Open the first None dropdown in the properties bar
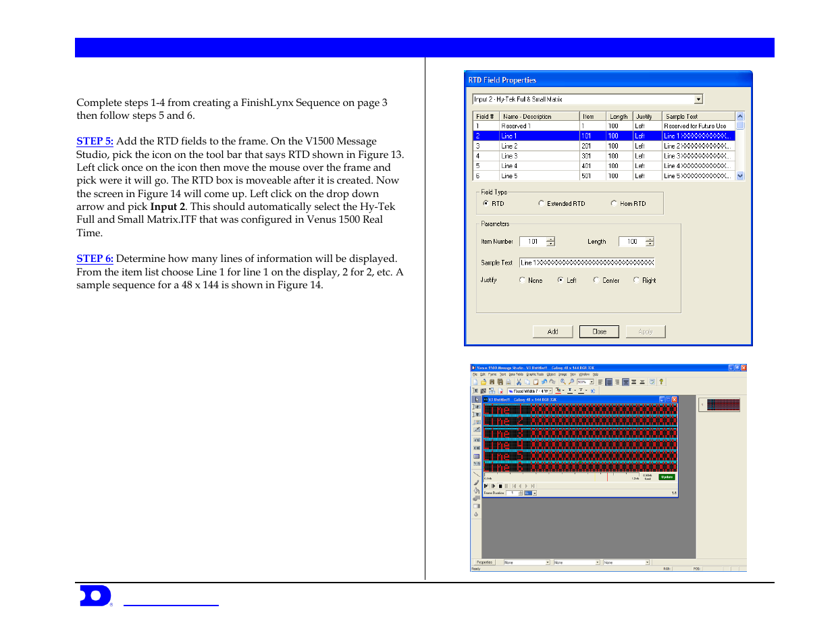The image size is (834, 644). point(548,562)
